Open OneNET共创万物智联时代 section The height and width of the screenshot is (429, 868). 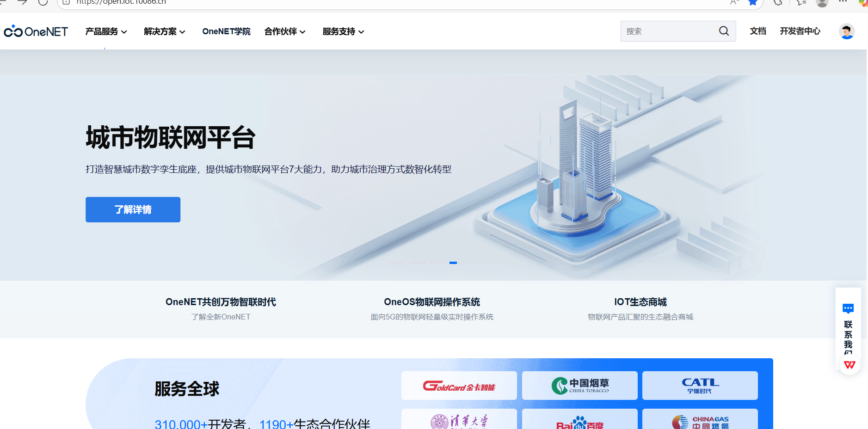pyautogui.click(x=221, y=302)
